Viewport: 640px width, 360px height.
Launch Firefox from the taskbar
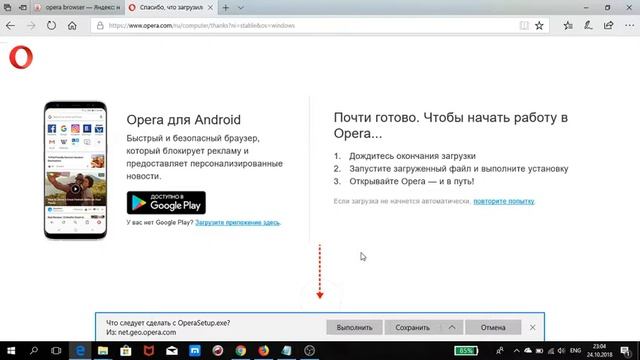(x=264, y=351)
